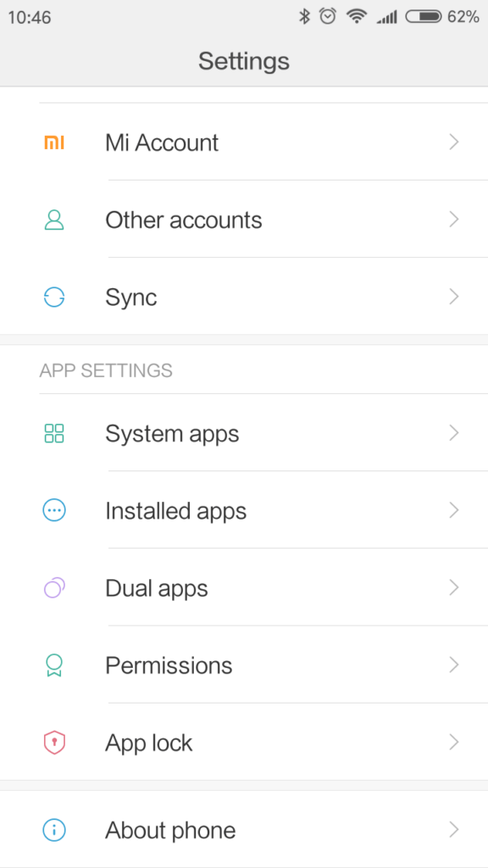
Task: Tap the chevron next to Mi Account
Action: [x=454, y=142]
